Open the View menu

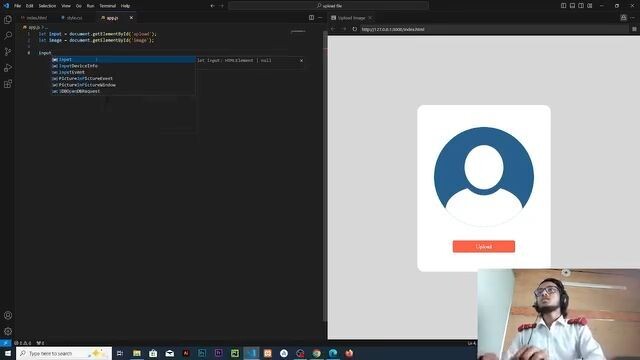pos(66,6)
